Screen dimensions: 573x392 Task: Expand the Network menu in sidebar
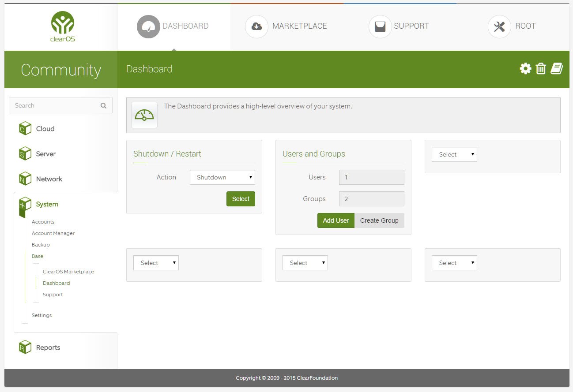point(49,179)
